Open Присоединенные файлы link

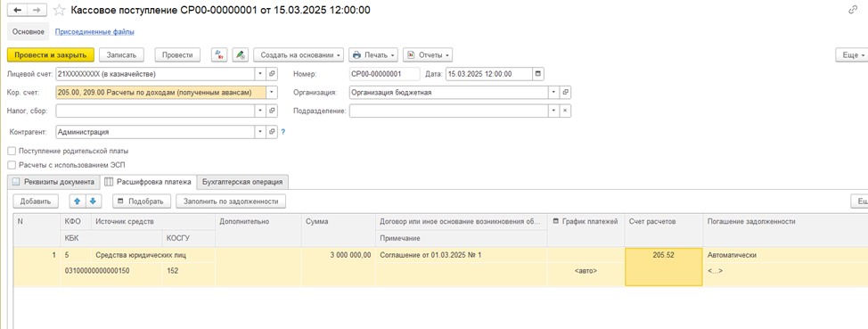[x=94, y=32]
